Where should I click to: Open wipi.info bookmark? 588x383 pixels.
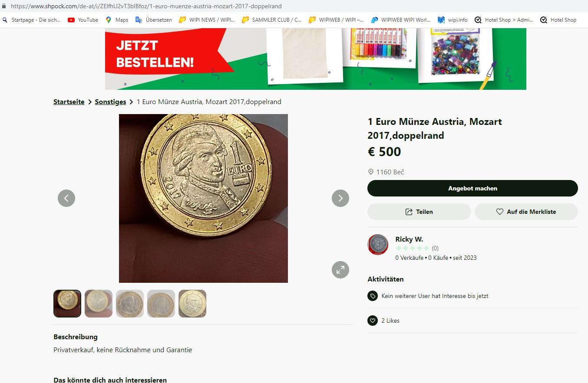[x=453, y=20]
